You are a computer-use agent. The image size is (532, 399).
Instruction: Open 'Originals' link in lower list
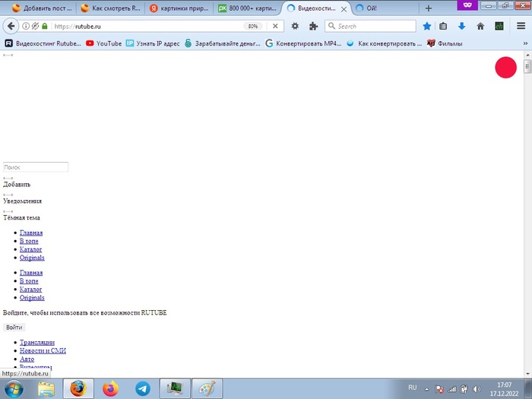(x=32, y=298)
